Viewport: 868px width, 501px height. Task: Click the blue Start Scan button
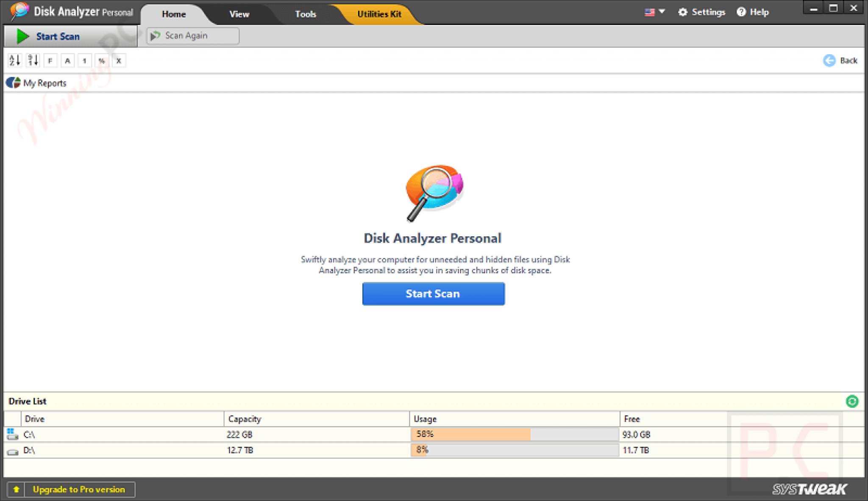(x=433, y=293)
